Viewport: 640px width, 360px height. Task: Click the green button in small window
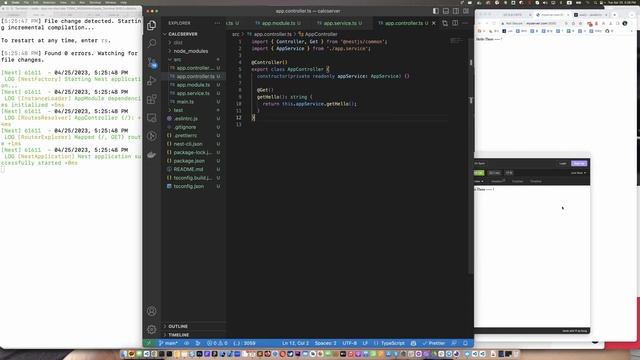(479, 173)
